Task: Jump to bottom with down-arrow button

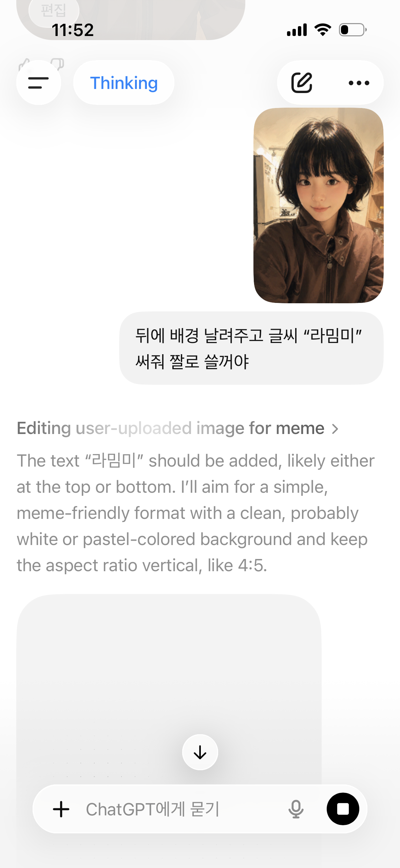Action: coord(200,752)
